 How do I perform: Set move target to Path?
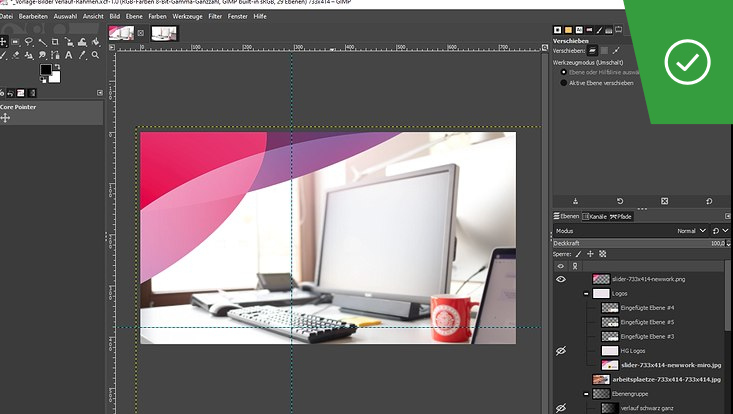tap(616, 50)
